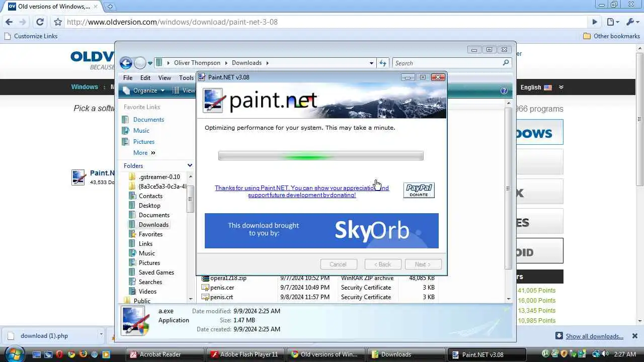Select Saved Games folder in tree

(151, 273)
